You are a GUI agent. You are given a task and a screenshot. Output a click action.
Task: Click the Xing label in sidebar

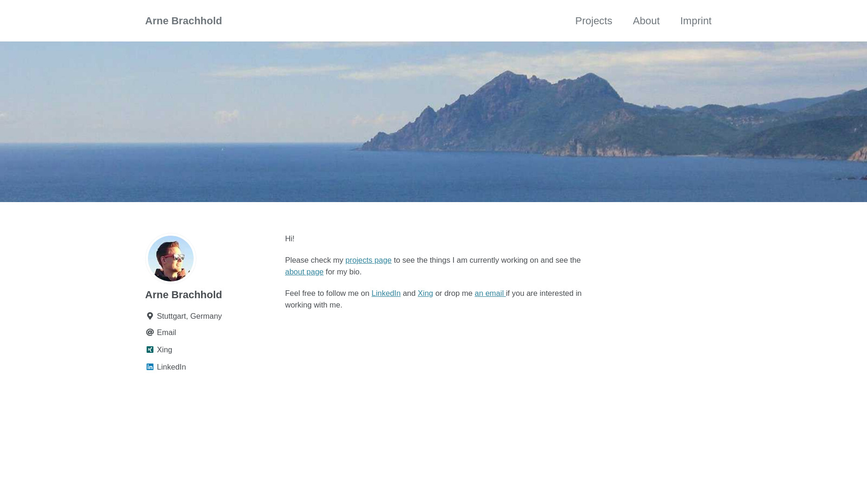(x=164, y=350)
